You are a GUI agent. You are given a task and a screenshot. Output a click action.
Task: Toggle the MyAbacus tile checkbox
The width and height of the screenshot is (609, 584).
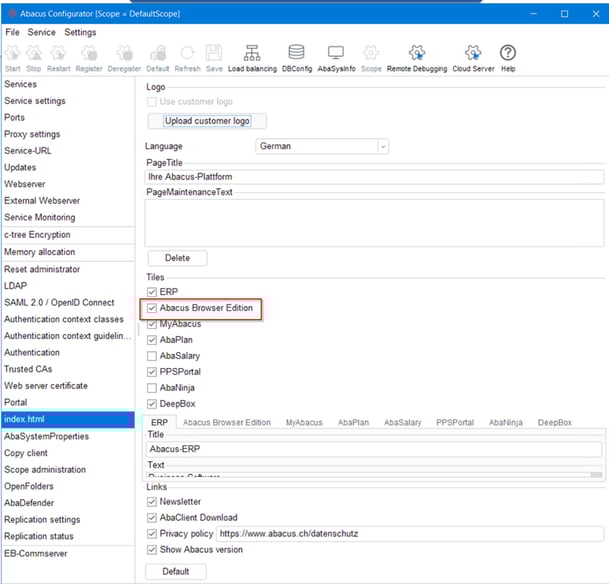pyautogui.click(x=152, y=324)
